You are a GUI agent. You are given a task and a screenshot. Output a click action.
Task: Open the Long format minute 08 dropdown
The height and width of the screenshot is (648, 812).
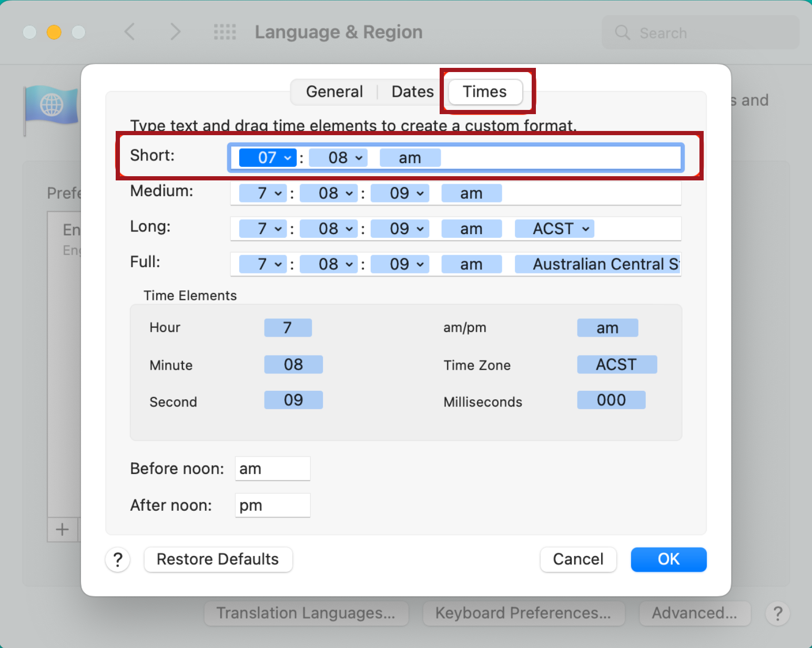(x=329, y=229)
